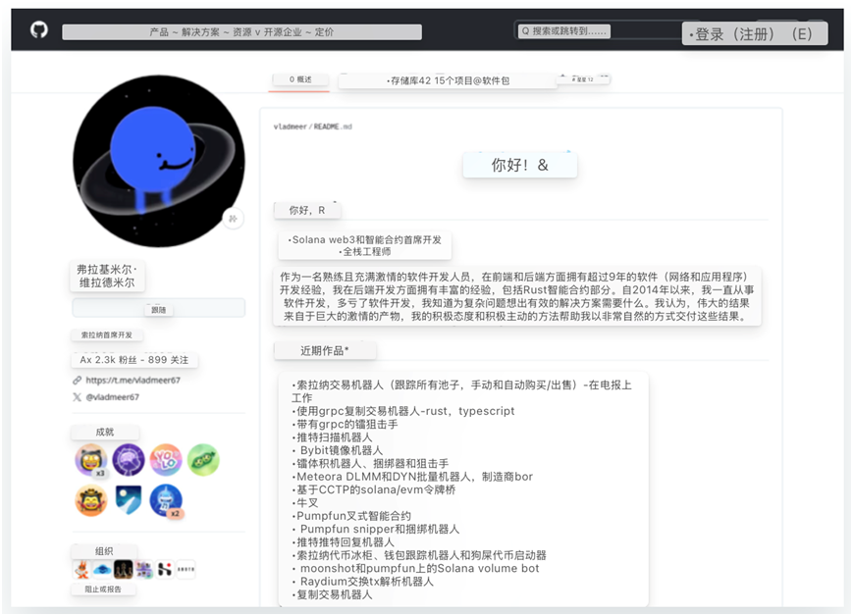The height and width of the screenshot is (616, 853).
Task: Open the blue cloud organization avatar
Action: pyautogui.click(x=102, y=569)
